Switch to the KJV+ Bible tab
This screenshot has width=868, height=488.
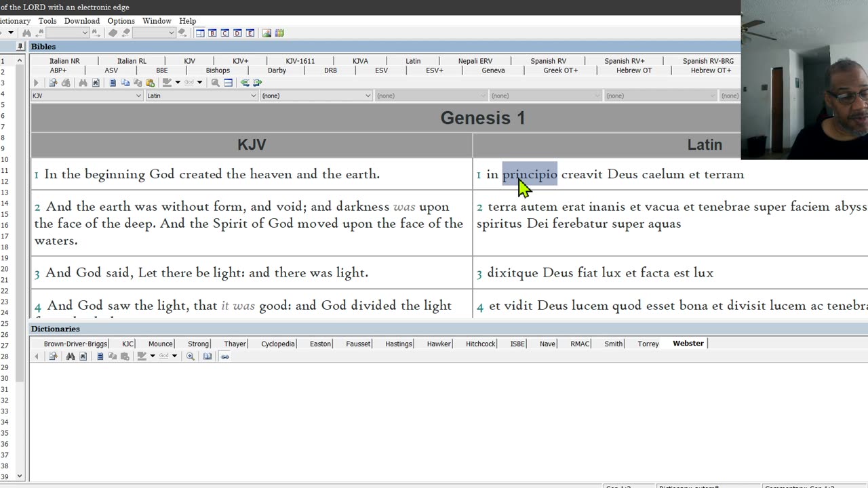coord(241,61)
